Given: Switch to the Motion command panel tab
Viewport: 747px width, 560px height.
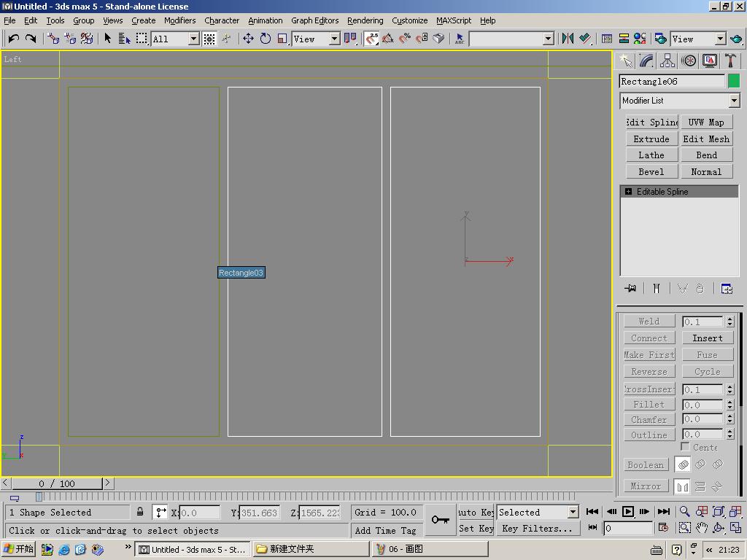Looking at the screenshot, I should [x=689, y=61].
